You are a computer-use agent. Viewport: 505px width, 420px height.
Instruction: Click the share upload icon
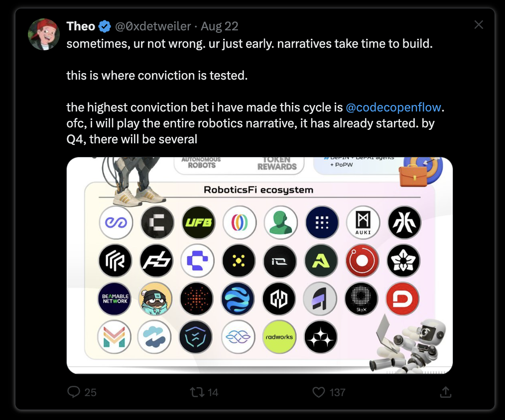[446, 392]
